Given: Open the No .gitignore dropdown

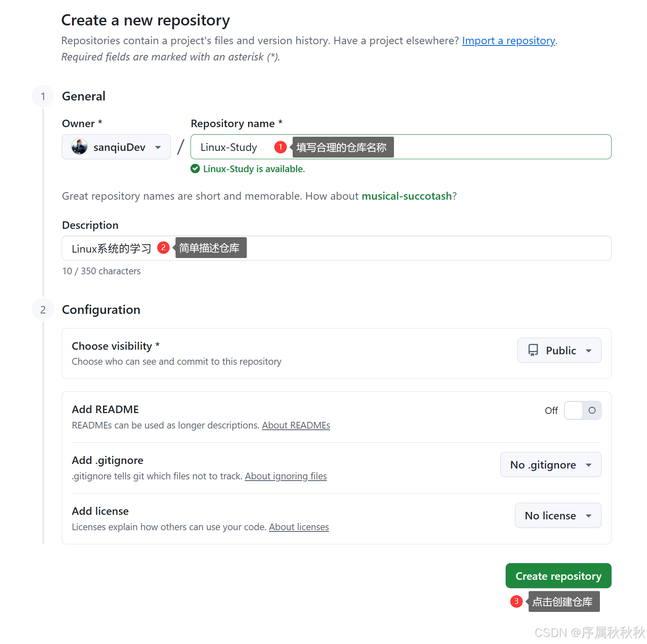Looking at the screenshot, I should (x=550, y=464).
